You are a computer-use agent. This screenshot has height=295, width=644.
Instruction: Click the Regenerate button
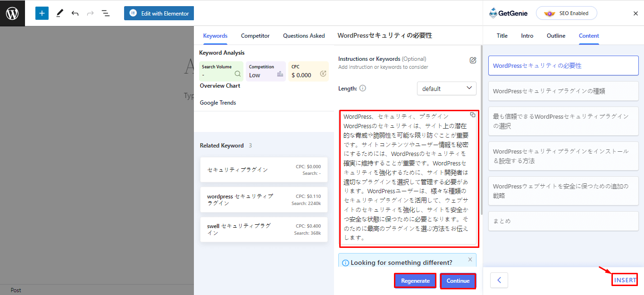(415, 281)
